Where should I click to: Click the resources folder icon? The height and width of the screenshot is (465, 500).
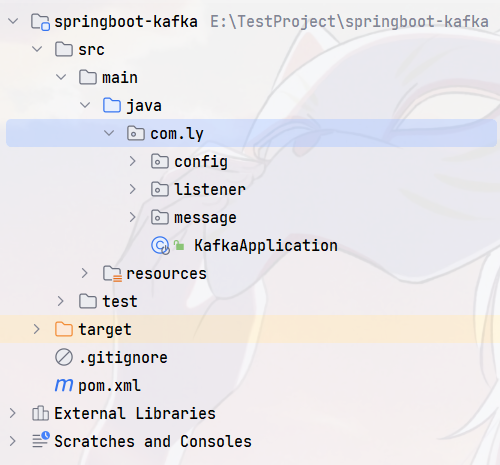click(112, 274)
